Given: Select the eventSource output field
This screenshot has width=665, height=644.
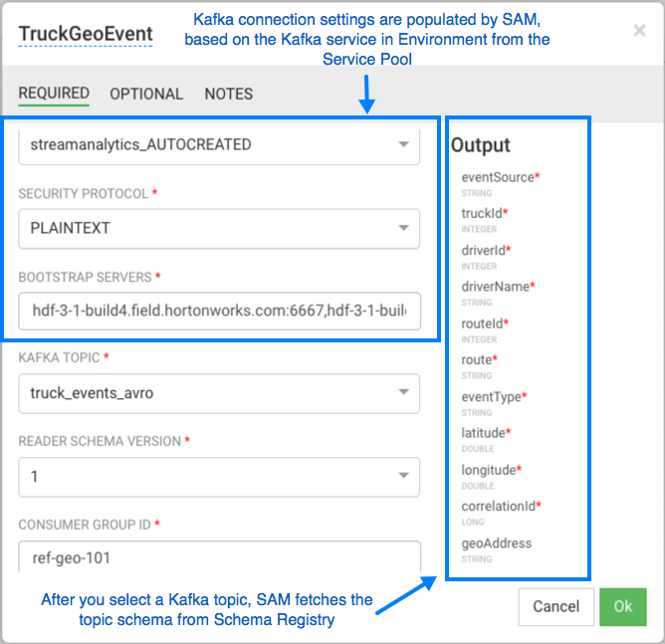Looking at the screenshot, I should (500, 177).
